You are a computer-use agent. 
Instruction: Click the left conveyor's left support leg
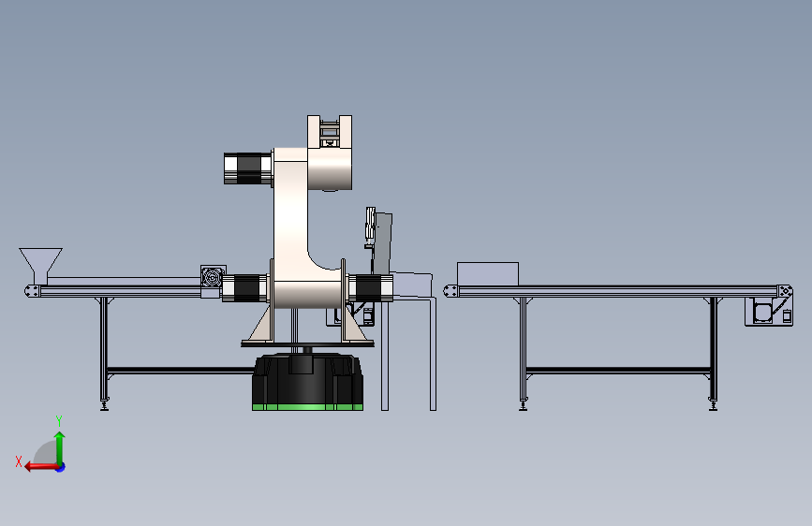(x=105, y=354)
